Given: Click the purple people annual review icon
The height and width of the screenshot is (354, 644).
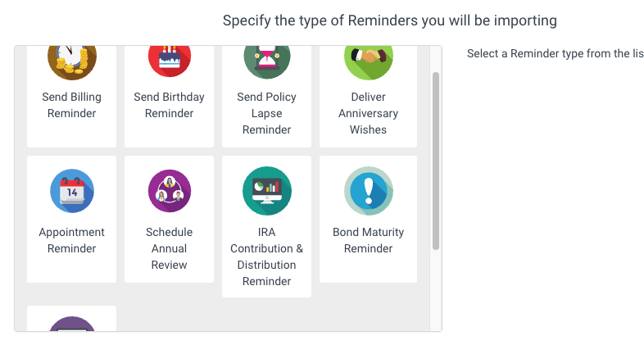Looking at the screenshot, I should [x=170, y=191].
